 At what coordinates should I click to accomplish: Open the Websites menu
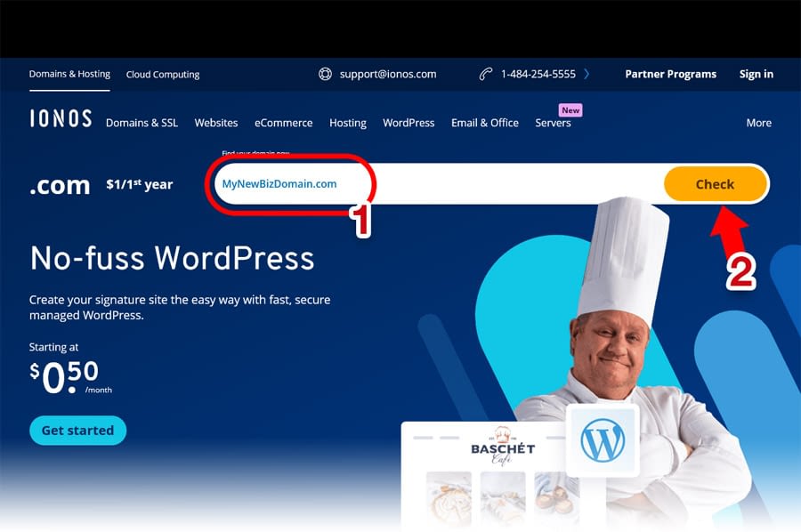coord(216,123)
